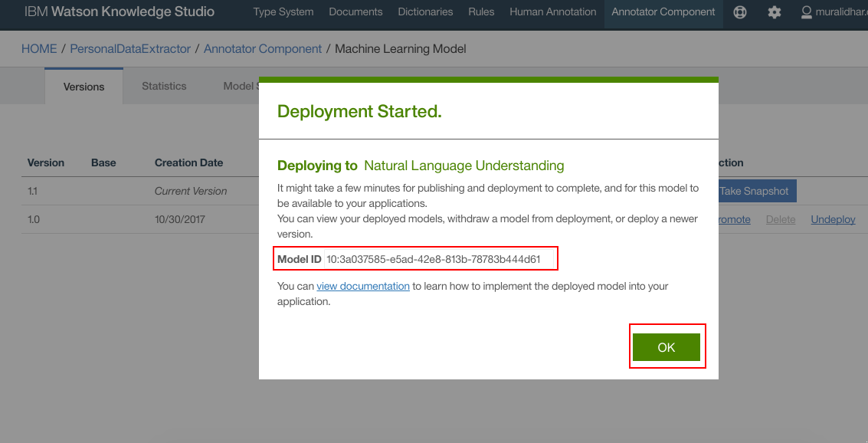Viewport: 868px width, 443px height.
Task: Select the IBM Watson Knowledge Studio title
Action: 119,11
